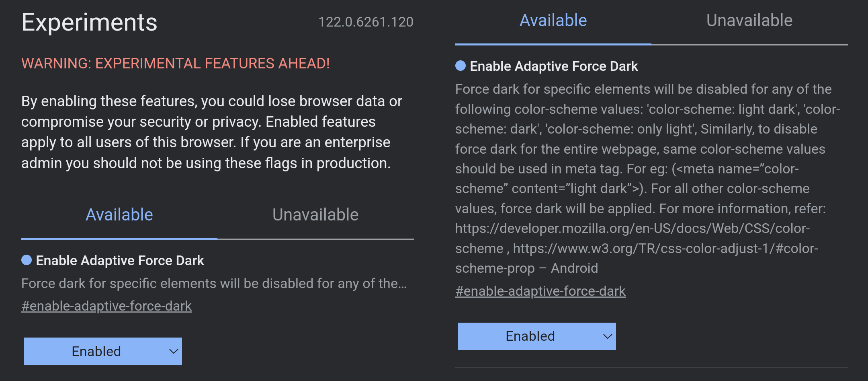Click the blue dot beside left Enable Adaptive Force Dark

[x=27, y=260]
